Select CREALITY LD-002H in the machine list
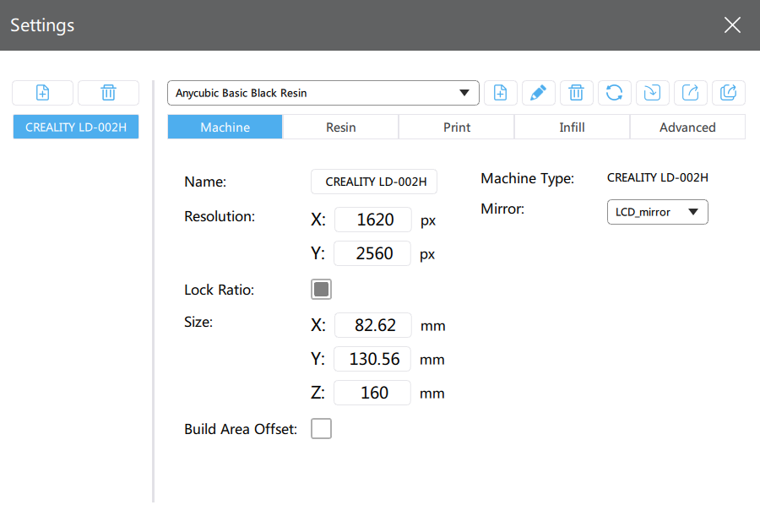This screenshot has width=760, height=532. tap(76, 127)
